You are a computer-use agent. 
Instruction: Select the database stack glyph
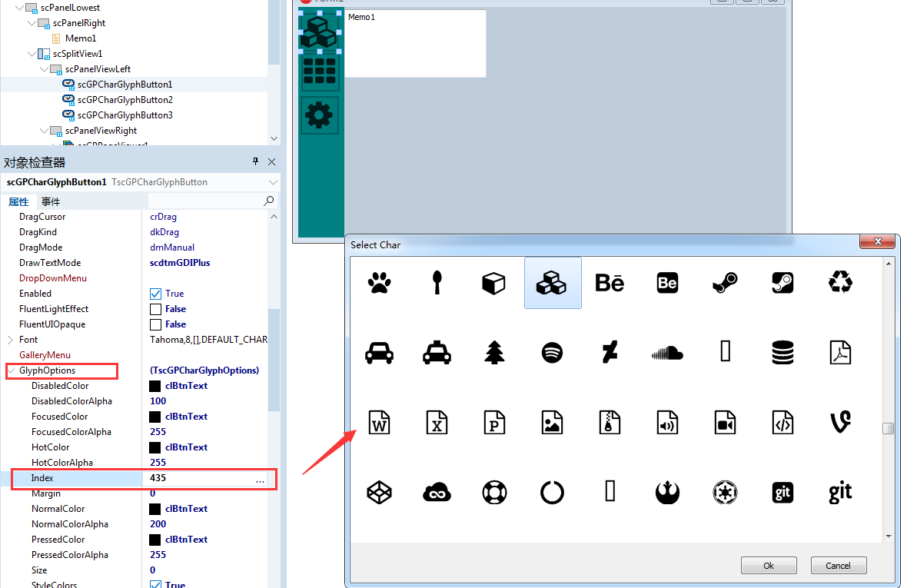click(x=782, y=353)
